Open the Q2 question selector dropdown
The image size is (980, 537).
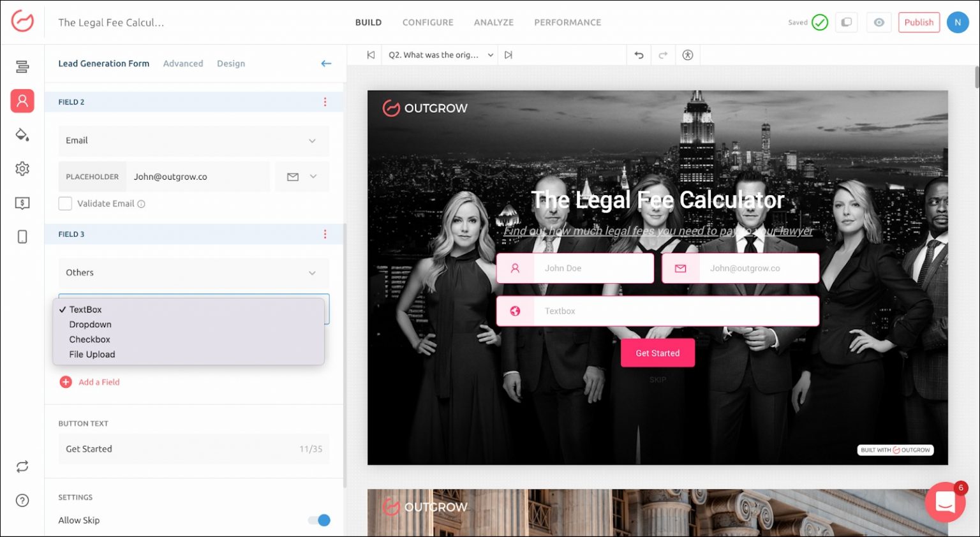pos(440,55)
